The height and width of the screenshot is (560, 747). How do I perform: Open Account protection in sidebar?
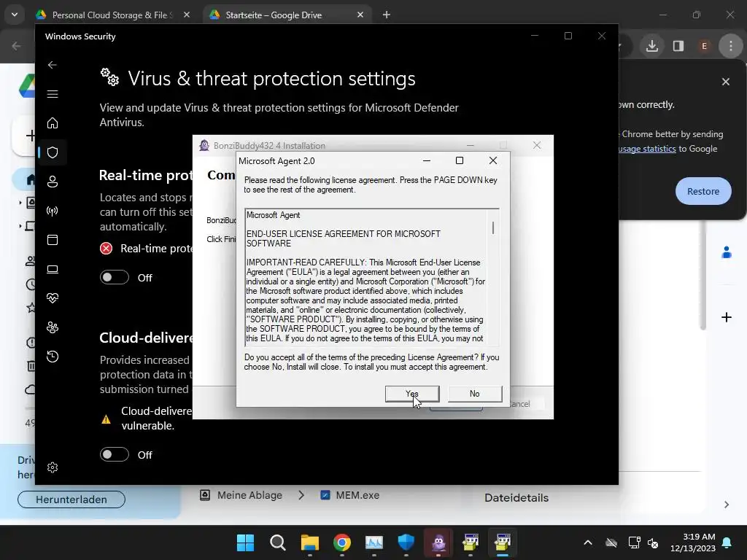coord(53,182)
